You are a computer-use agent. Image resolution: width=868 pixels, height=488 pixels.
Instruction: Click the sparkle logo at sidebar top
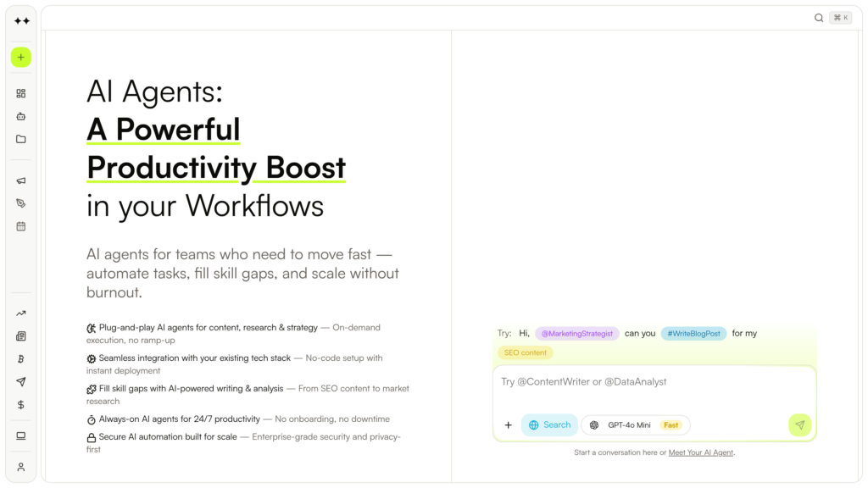21,21
